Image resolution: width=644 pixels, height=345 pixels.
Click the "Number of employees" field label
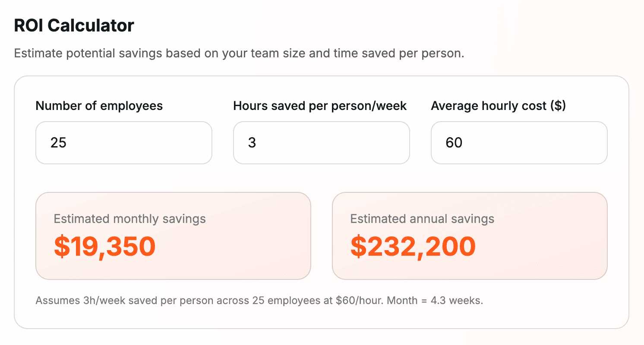tap(99, 106)
